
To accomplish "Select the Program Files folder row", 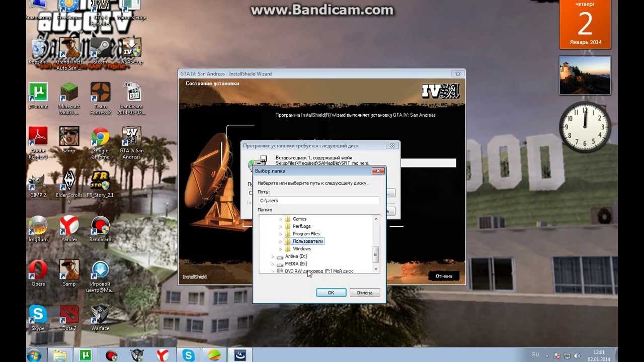I will [x=302, y=234].
